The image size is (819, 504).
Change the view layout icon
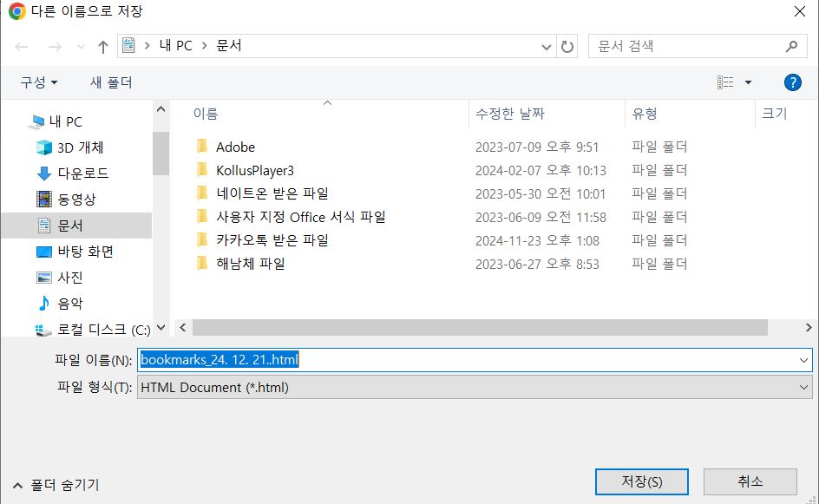pos(725,82)
